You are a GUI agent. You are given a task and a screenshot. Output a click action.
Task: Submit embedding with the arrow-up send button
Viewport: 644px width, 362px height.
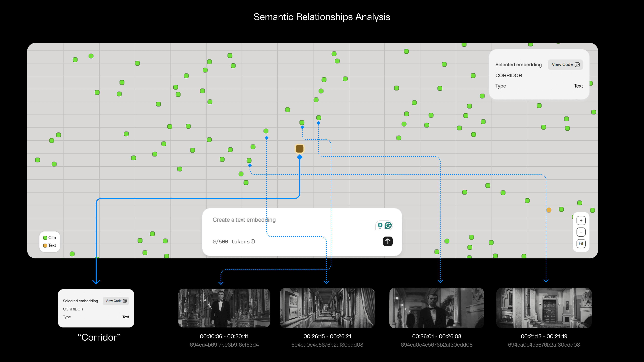click(x=388, y=241)
